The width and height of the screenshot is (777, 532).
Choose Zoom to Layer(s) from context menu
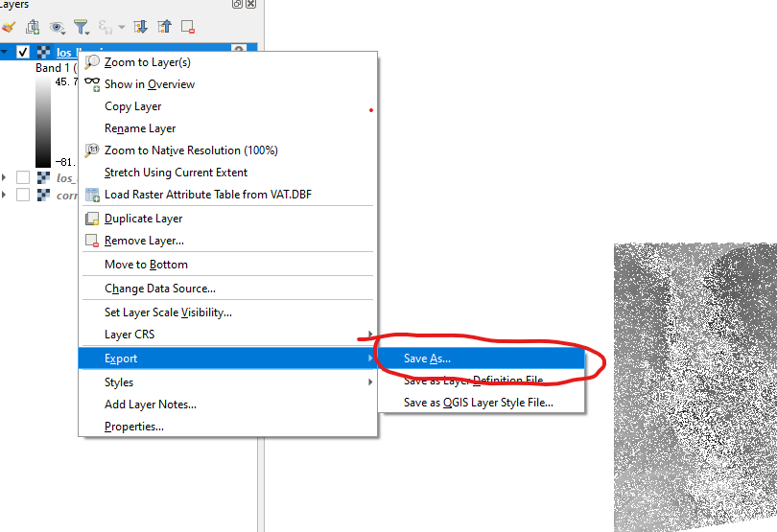tap(228, 62)
